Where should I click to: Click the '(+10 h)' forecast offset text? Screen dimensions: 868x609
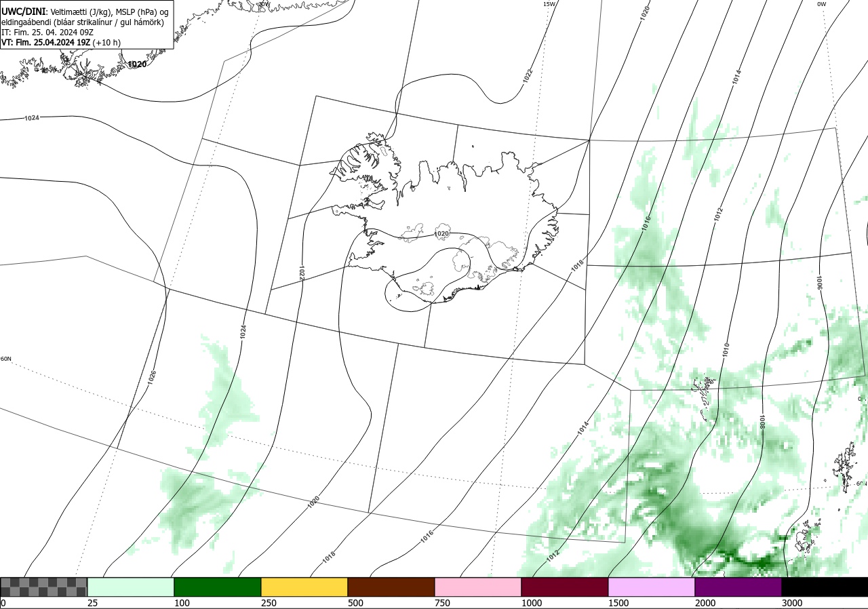(106, 42)
